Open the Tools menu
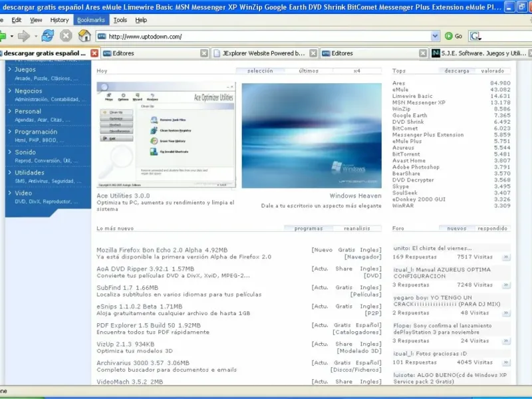This screenshot has width=532, height=399. point(120,20)
